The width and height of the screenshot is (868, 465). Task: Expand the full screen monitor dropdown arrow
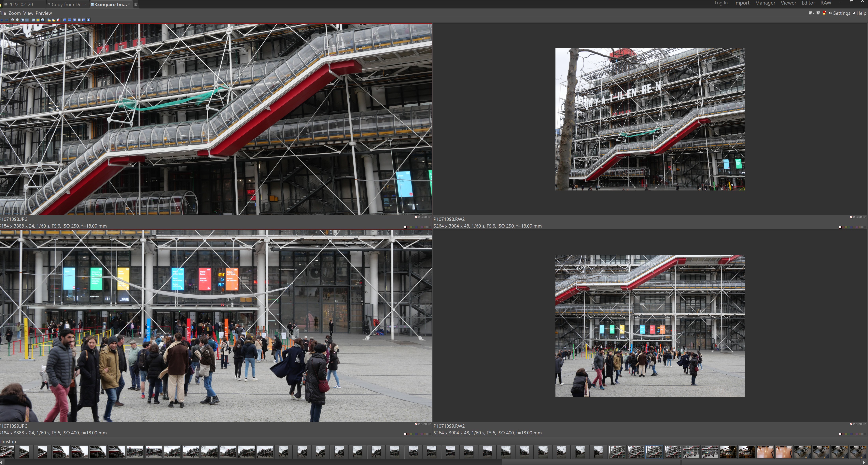[813, 13]
